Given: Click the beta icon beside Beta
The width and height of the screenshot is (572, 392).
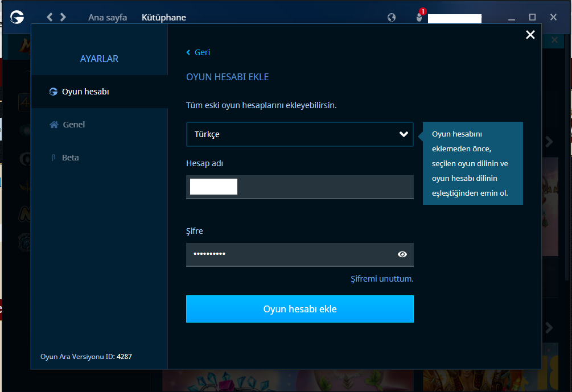Looking at the screenshot, I should [54, 158].
